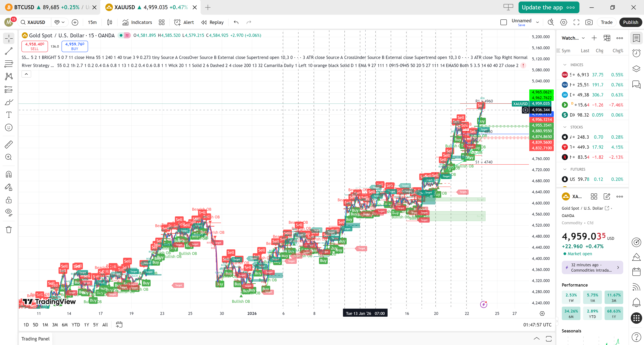Collapse the INDICES watchlist section

pyautogui.click(x=565, y=65)
